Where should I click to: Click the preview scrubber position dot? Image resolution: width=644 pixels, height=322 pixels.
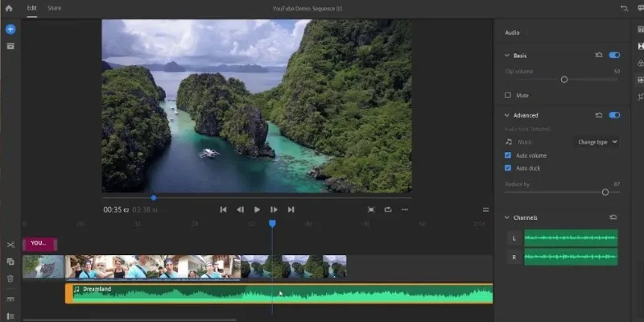[x=154, y=197]
